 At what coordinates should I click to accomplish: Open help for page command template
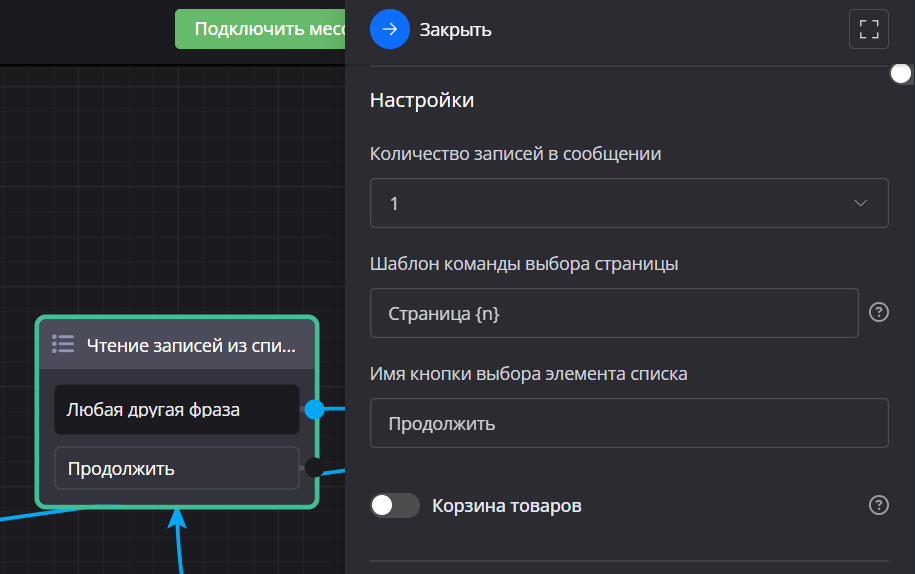pyautogui.click(x=879, y=312)
